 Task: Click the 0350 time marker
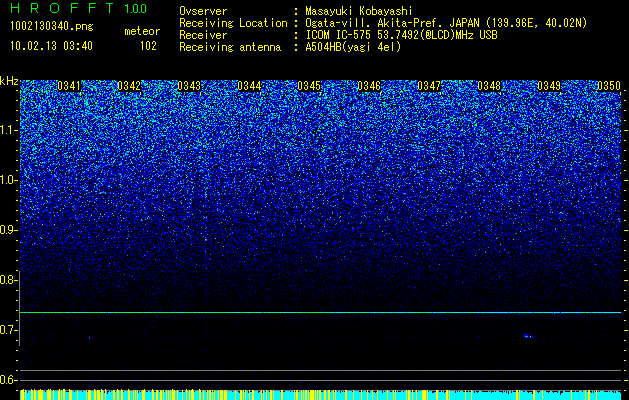point(609,86)
